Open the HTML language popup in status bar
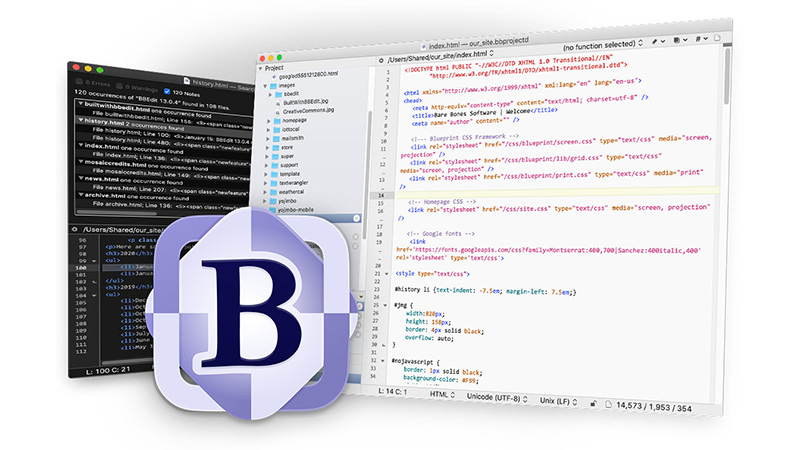Screen dimensions: 800x450 [442, 394]
